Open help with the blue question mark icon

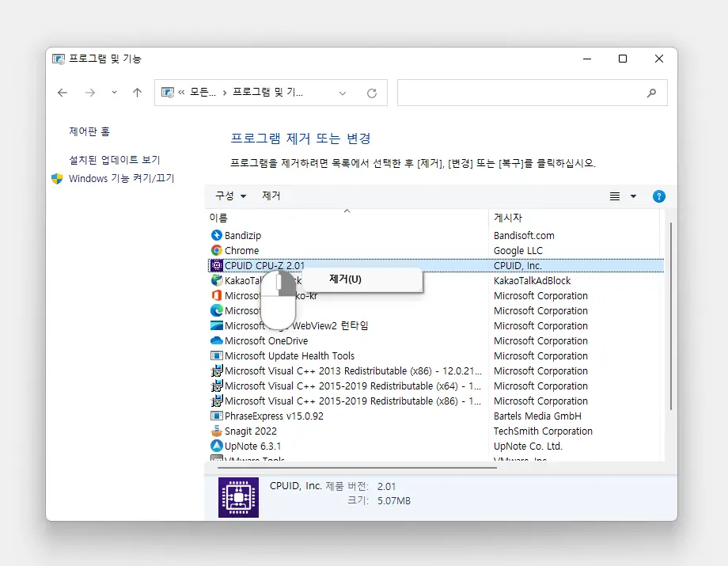pos(658,196)
